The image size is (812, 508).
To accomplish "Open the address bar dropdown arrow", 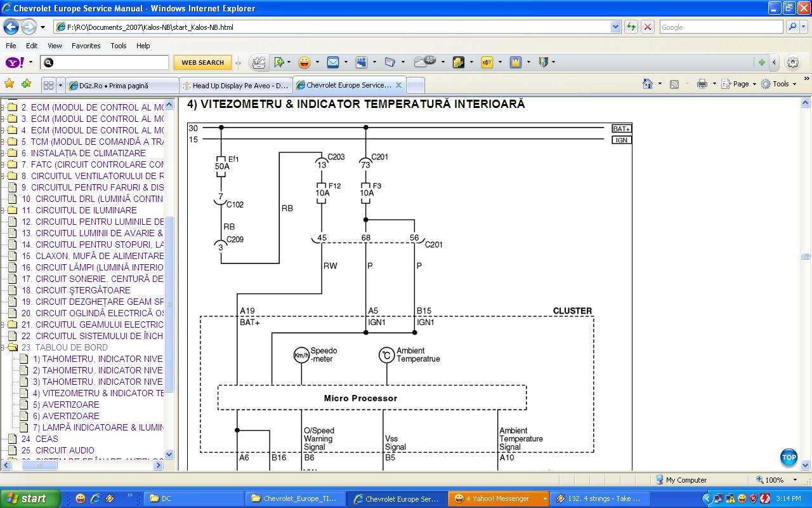I will click(615, 27).
